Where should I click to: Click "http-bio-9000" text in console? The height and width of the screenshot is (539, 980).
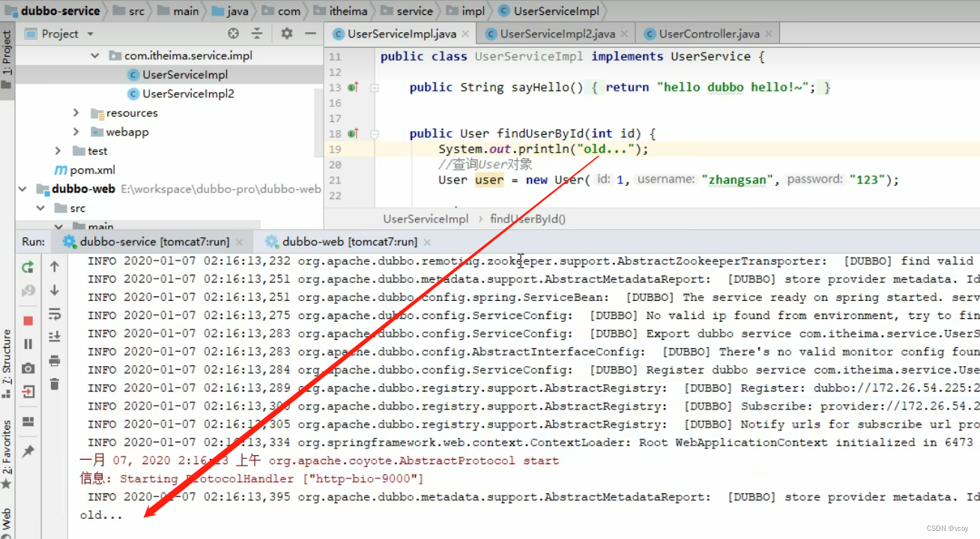click(x=363, y=478)
